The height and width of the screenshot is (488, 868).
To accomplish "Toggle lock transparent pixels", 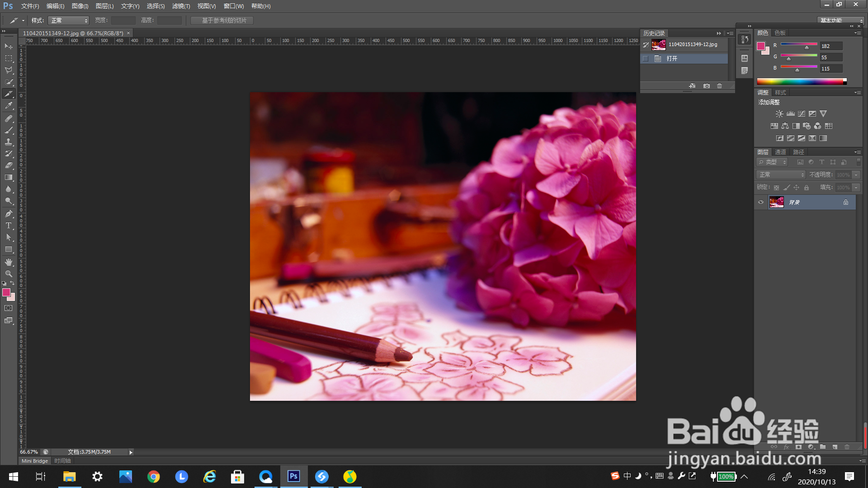I will [776, 188].
